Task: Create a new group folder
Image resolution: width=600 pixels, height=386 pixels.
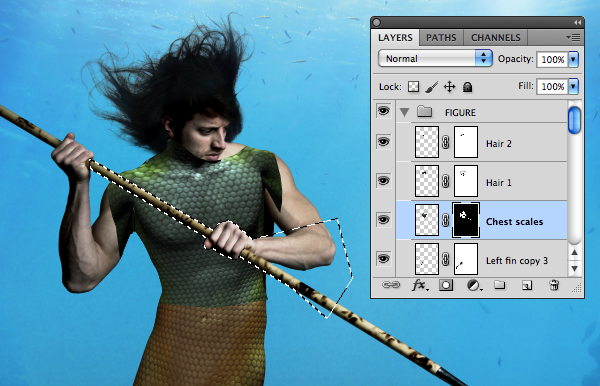Action: click(x=499, y=285)
